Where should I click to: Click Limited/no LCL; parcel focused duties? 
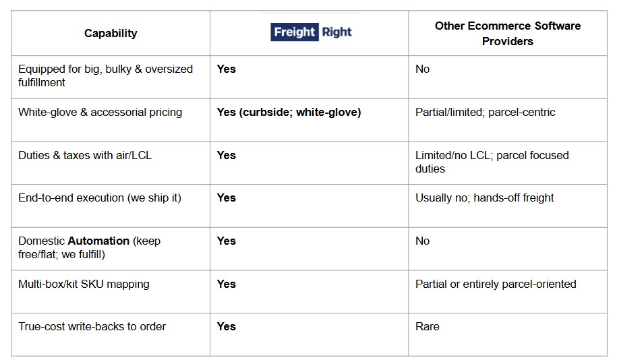[492, 162]
